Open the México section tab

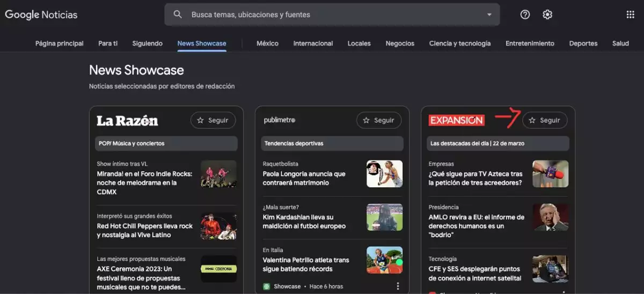click(x=267, y=43)
